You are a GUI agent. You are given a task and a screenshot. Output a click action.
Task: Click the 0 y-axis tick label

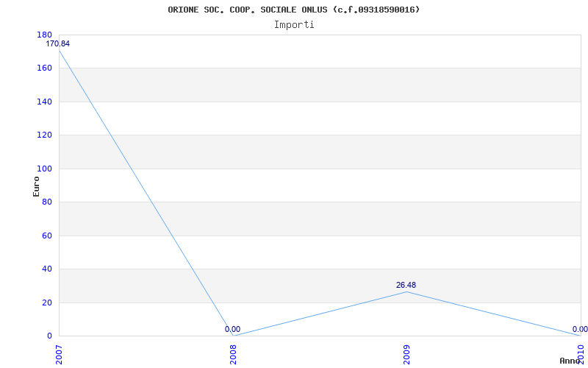tap(49, 336)
